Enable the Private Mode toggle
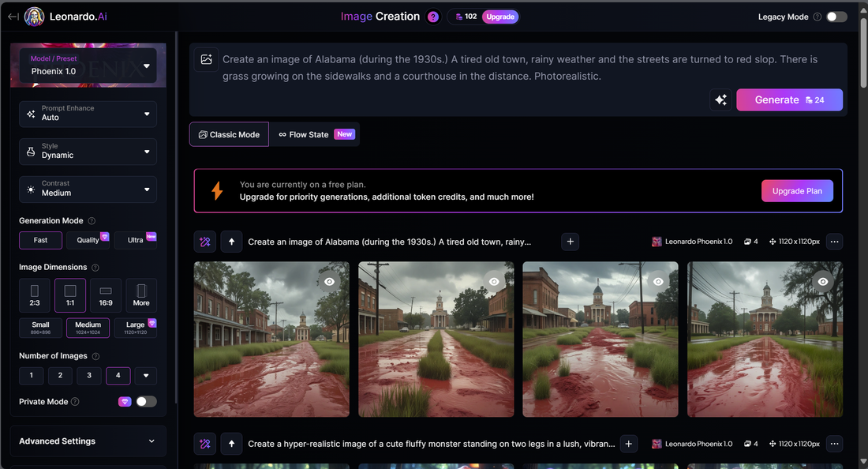 (x=146, y=402)
